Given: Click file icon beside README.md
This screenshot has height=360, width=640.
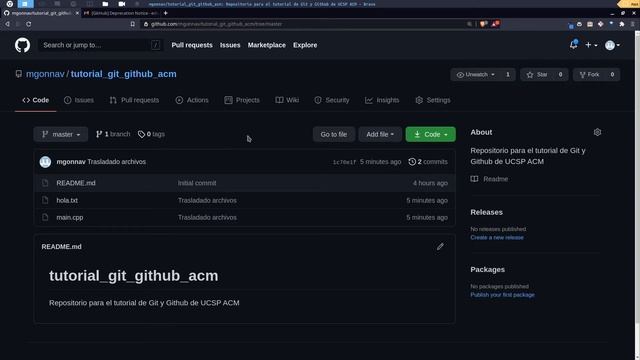Looking at the screenshot, I should tap(45, 183).
